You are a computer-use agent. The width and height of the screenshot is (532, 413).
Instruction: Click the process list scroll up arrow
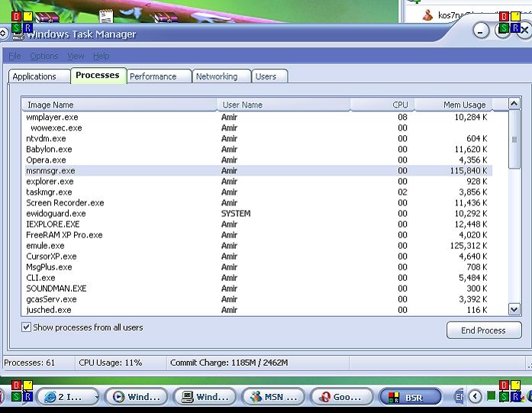pyautogui.click(x=514, y=104)
